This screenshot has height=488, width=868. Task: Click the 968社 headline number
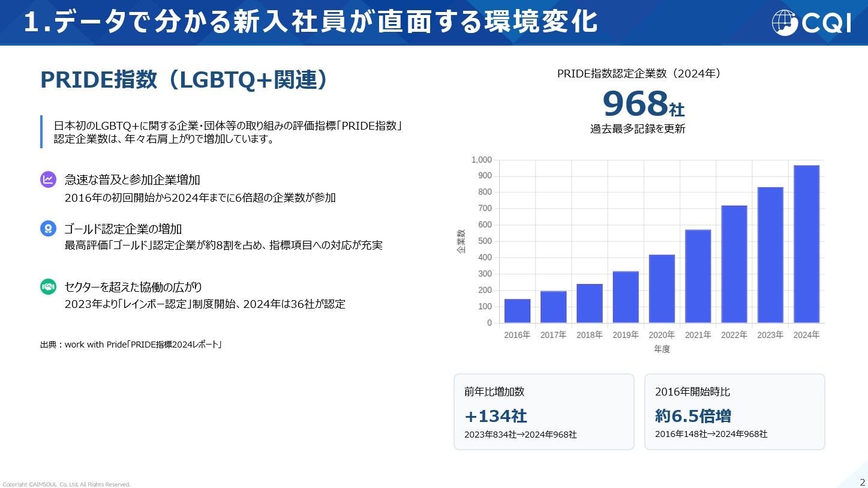tap(642, 104)
